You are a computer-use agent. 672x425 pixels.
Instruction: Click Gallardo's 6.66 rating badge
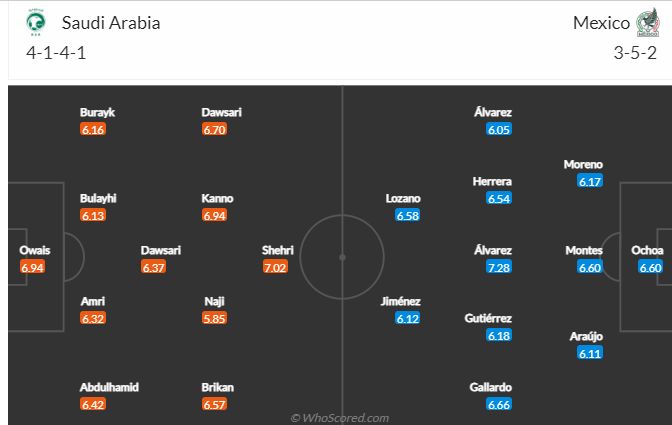(499, 404)
